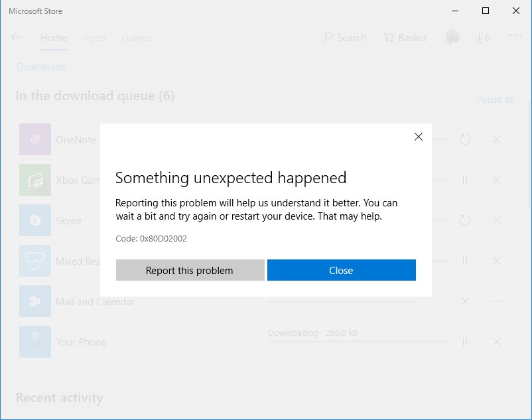Click the Your Phone app icon

coord(35,342)
